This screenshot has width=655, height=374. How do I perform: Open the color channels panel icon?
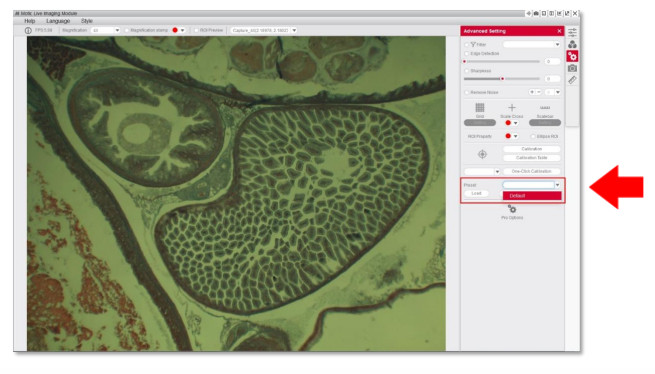[x=572, y=44]
